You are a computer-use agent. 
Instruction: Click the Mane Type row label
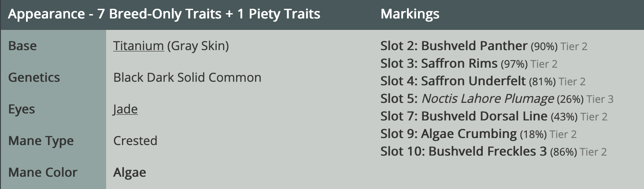pos(41,141)
